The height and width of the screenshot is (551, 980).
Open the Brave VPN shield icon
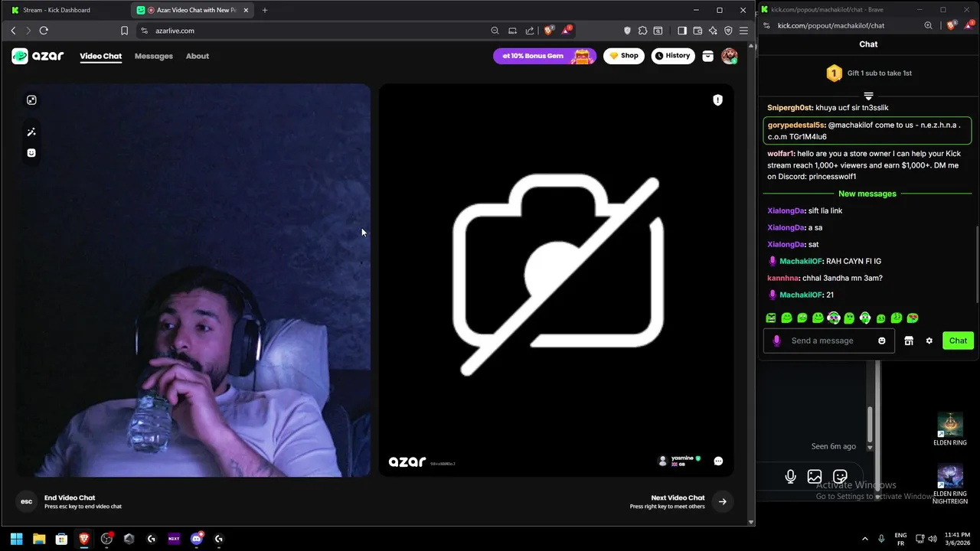click(728, 31)
